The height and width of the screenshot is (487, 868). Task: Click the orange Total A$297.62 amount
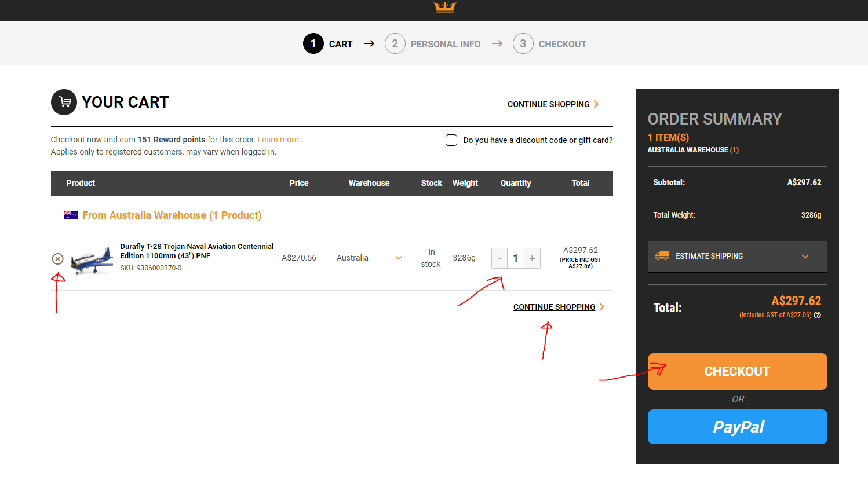796,301
